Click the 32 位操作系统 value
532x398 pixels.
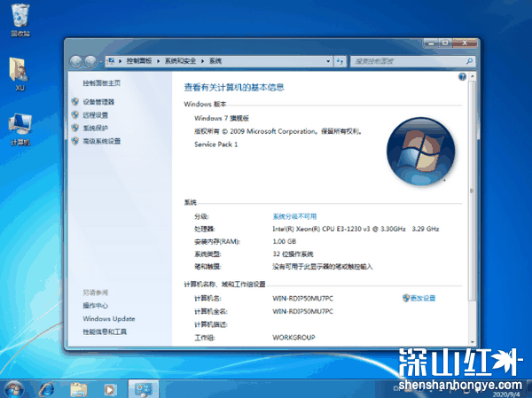click(x=293, y=254)
